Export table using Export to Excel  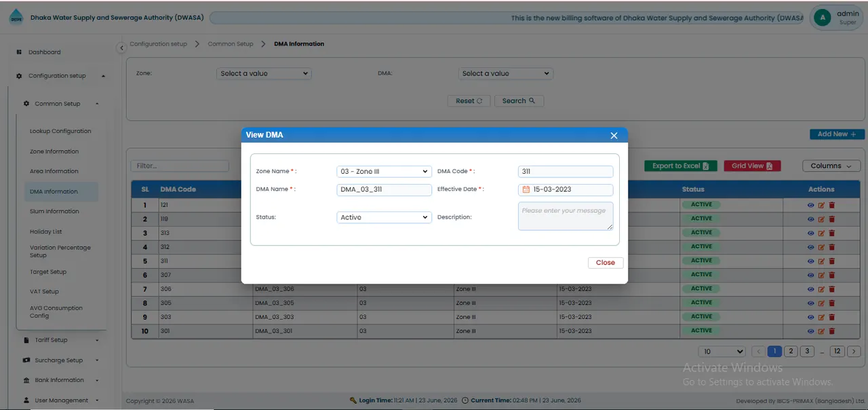[681, 166]
